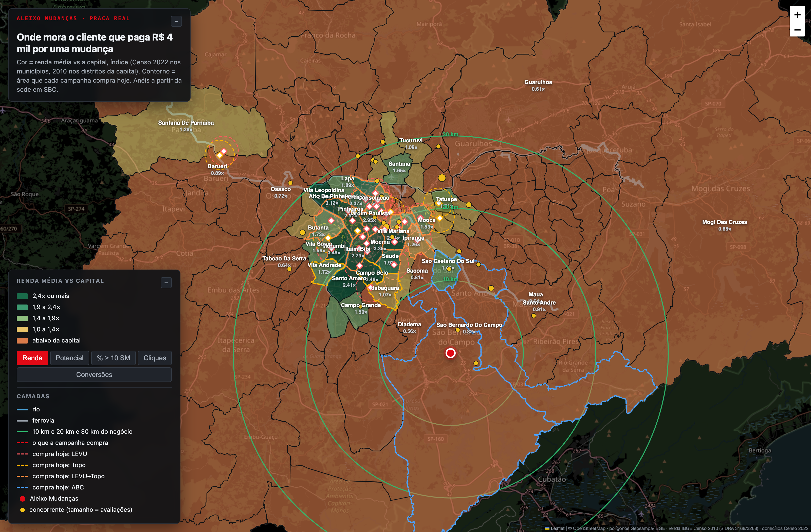Collapse the title info panel
Screen dimensions: 811x532
click(x=176, y=22)
